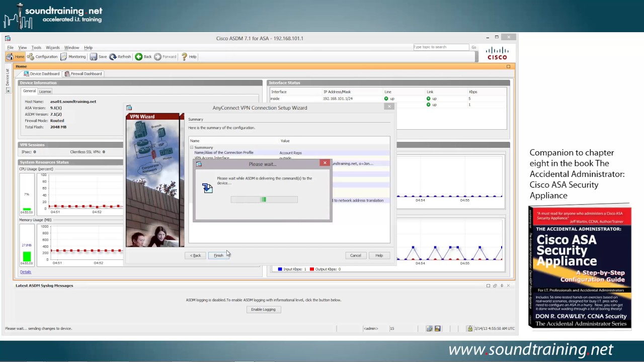Close the Please wait dialog

pos(325,163)
